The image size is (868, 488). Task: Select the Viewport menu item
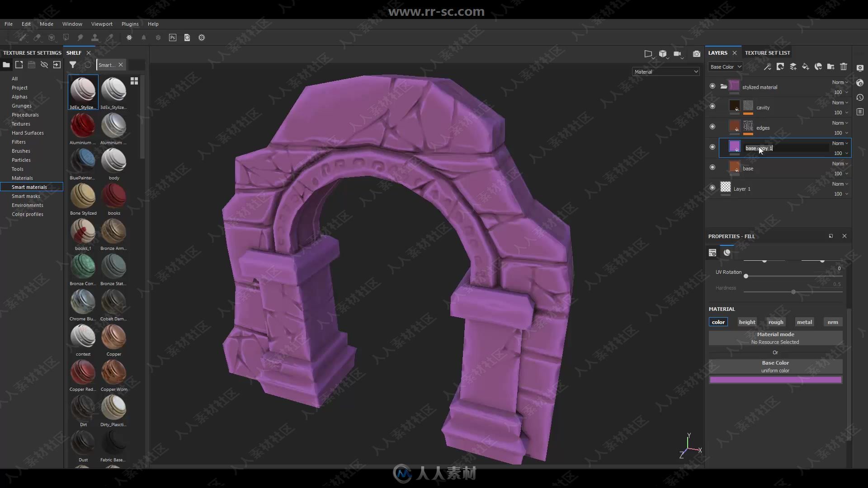(102, 23)
